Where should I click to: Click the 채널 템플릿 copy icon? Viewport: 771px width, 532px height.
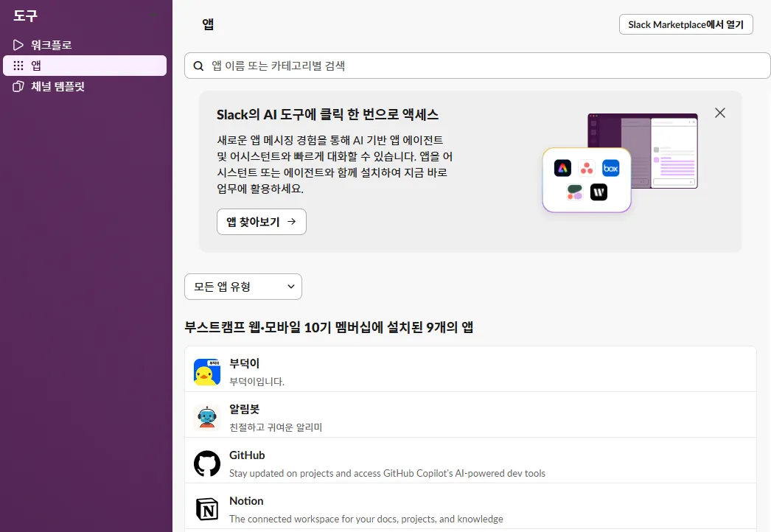[x=18, y=86]
